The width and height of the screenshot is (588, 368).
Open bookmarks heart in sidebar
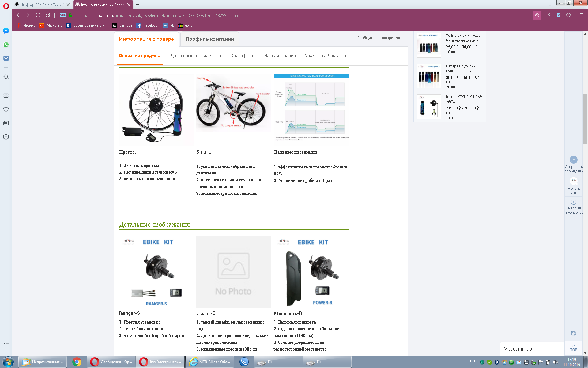[x=6, y=109]
